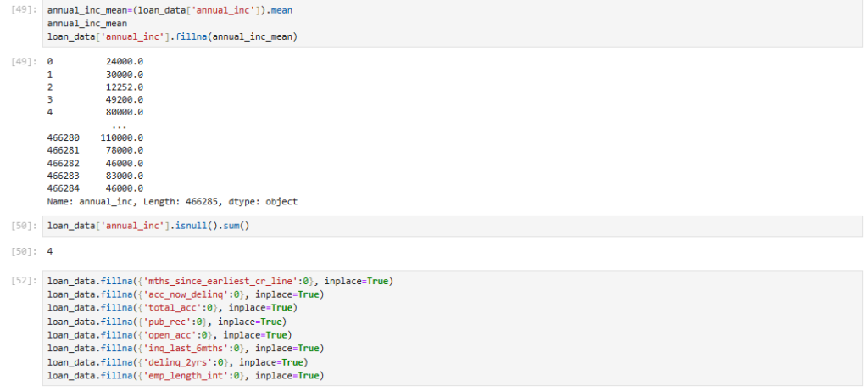Click the [49] output prompt label
The image size is (868, 392).
(23, 62)
